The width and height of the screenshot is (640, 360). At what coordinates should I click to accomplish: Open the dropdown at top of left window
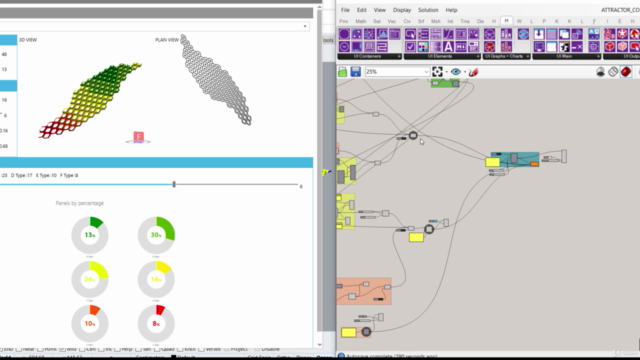coord(305,27)
